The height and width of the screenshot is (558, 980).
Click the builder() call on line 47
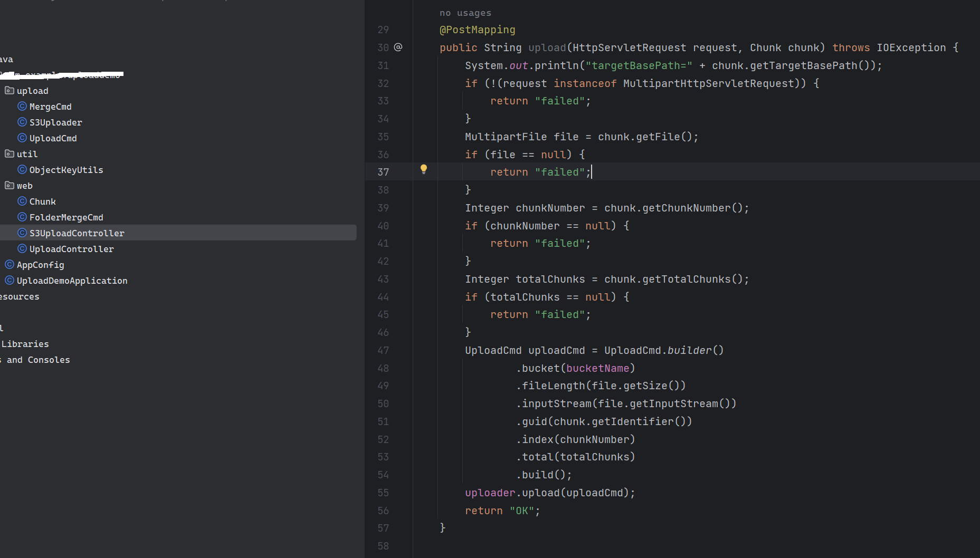pos(696,350)
